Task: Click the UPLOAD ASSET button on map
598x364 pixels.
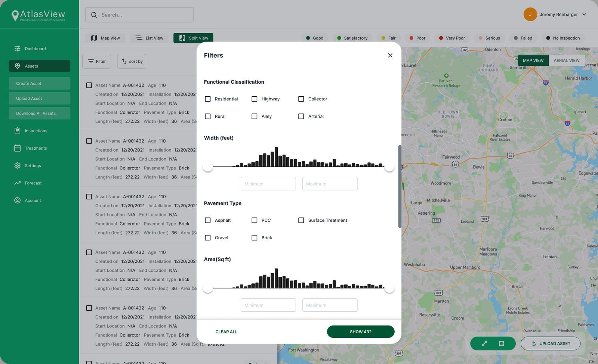Action: [x=551, y=343]
